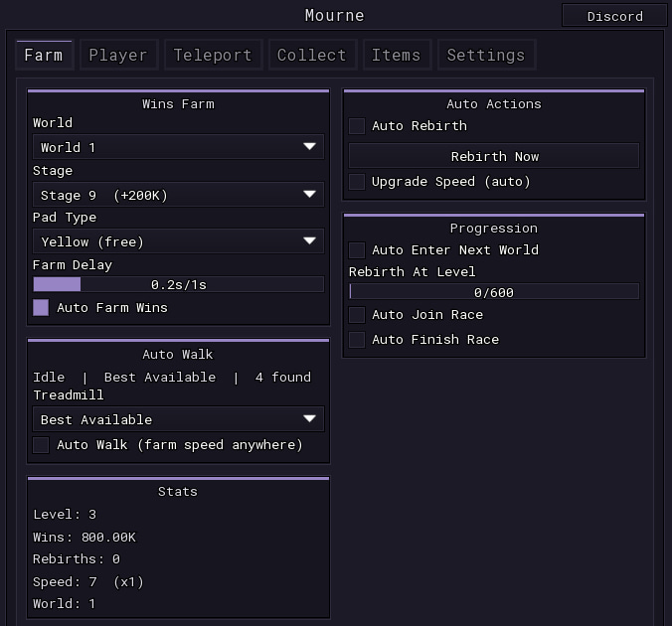Set the Rebirth At Level slider
The image size is (672, 626).
494,292
